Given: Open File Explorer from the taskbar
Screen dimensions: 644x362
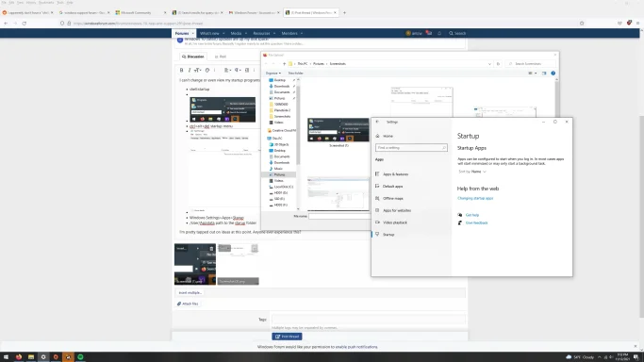Looking at the screenshot, I should [x=31, y=357].
